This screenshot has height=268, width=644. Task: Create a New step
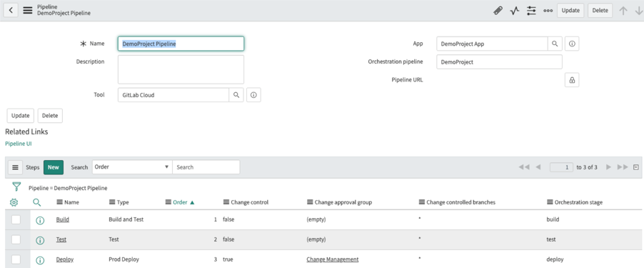(54, 167)
